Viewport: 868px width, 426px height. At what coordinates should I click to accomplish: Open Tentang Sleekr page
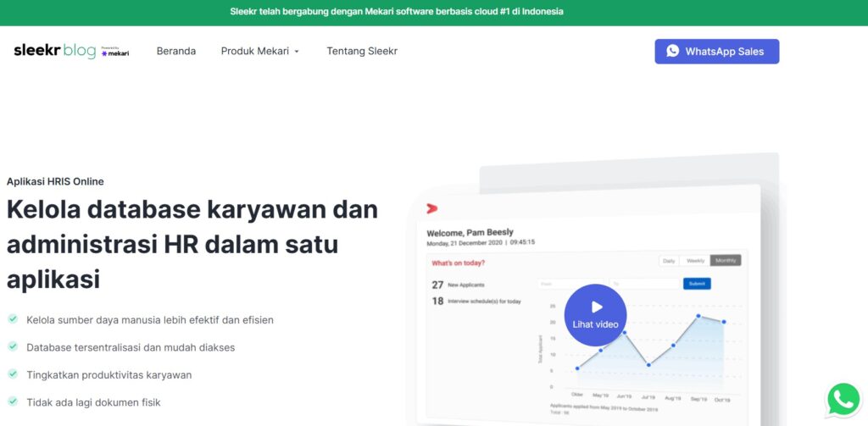coord(362,51)
